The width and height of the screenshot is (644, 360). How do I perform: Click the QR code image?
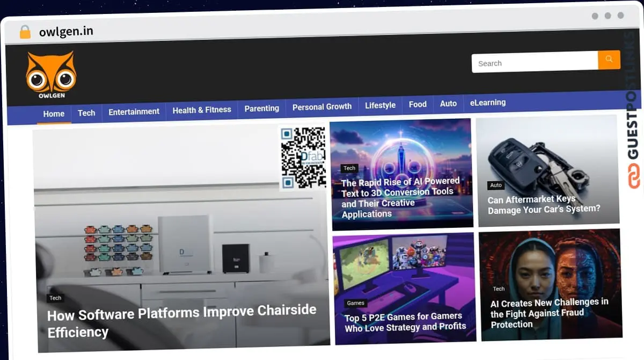(303, 158)
